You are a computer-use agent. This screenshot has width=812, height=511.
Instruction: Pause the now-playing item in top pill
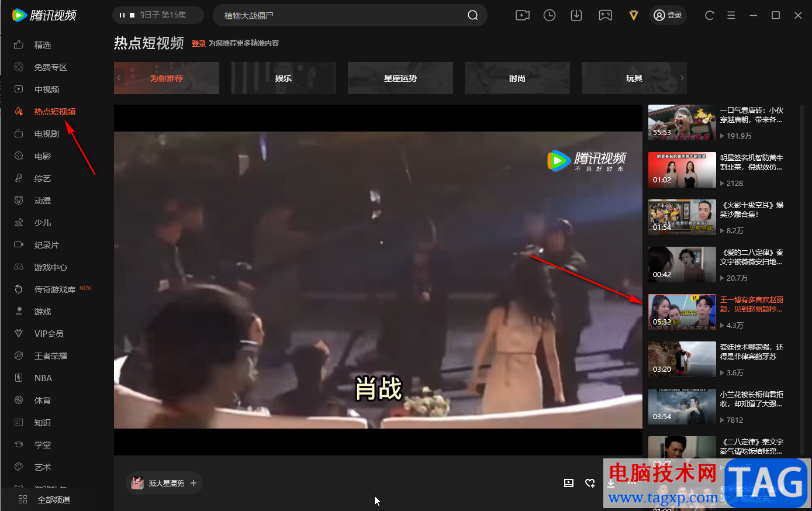click(122, 15)
